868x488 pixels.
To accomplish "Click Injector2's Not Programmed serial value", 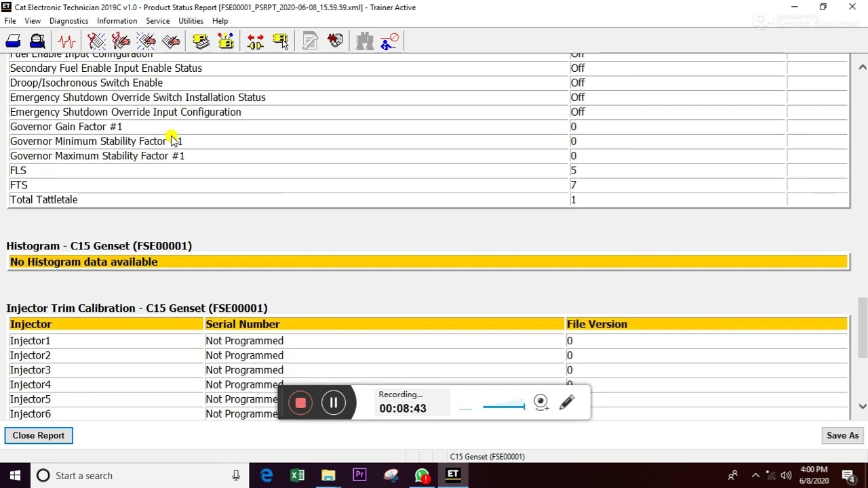I will tap(244, 356).
